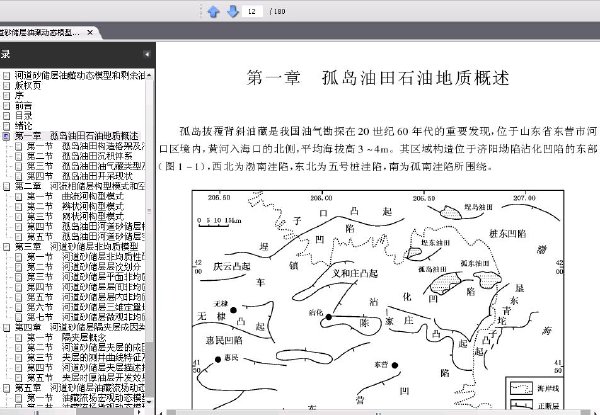Open section 第七节 河道砂储层微观非均
Image resolution: width=600 pixels, height=415 pixels.
[x=86, y=317]
